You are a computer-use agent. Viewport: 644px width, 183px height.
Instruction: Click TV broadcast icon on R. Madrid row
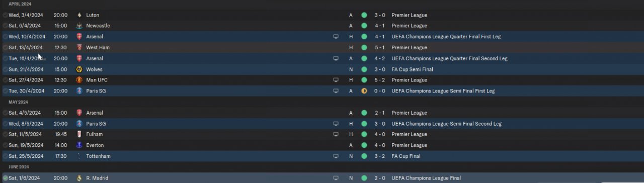[x=336, y=178]
